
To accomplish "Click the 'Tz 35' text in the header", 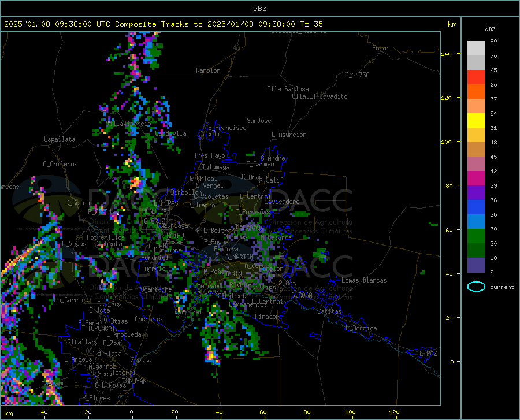I will pyautogui.click(x=311, y=24).
